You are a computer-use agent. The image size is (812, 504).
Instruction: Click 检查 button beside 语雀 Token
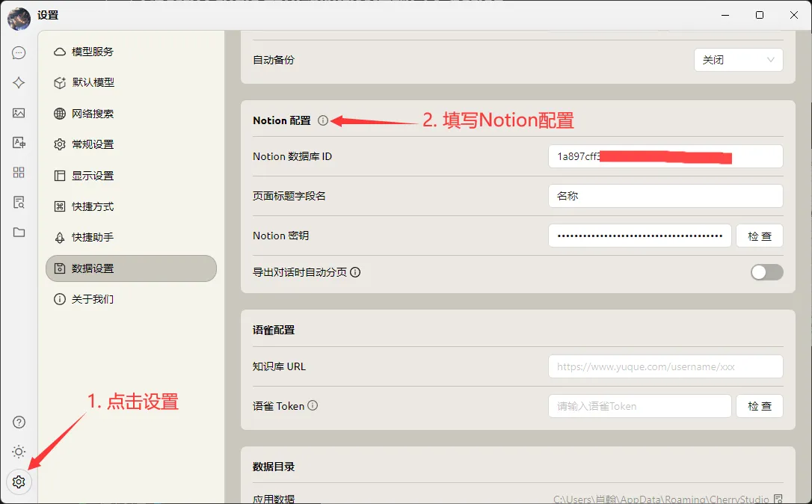click(760, 406)
